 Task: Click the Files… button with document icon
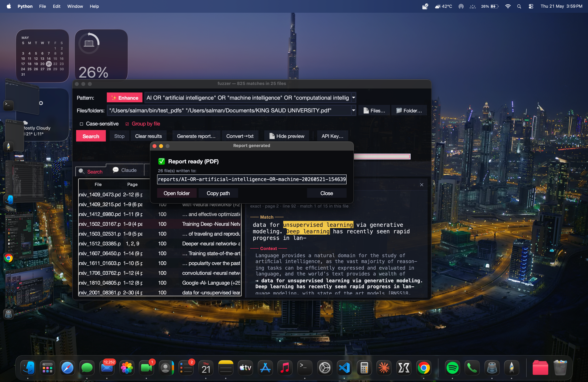[374, 110]
